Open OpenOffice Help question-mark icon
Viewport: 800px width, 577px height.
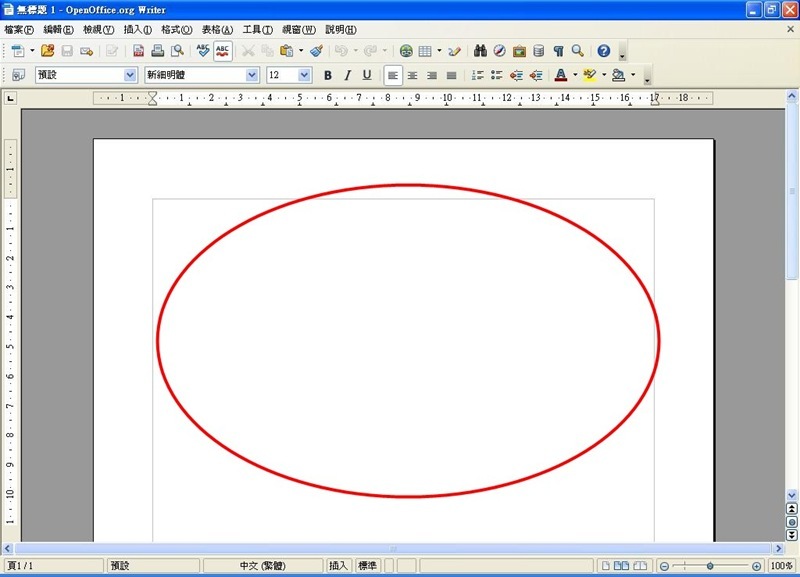[604, 51]
